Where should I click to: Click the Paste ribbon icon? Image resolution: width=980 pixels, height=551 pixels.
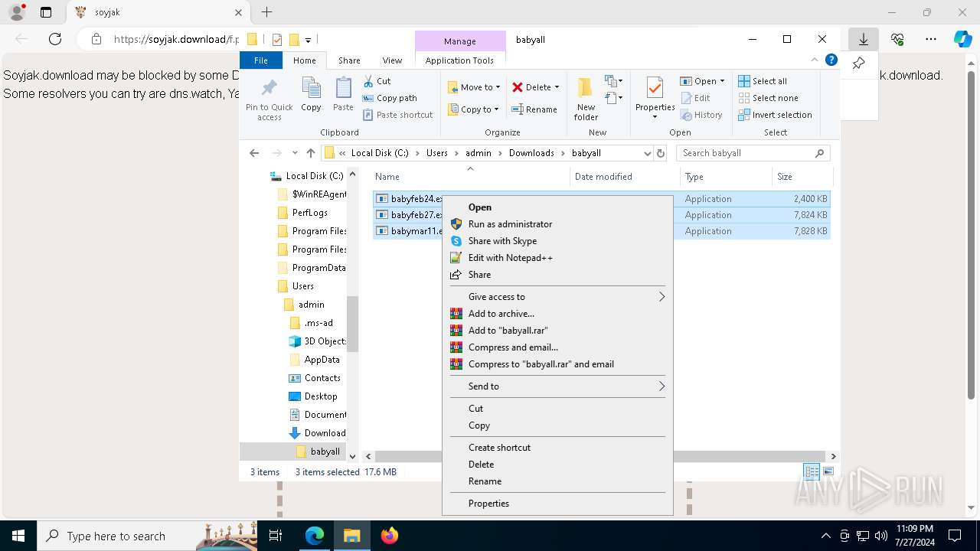(343, 95)
